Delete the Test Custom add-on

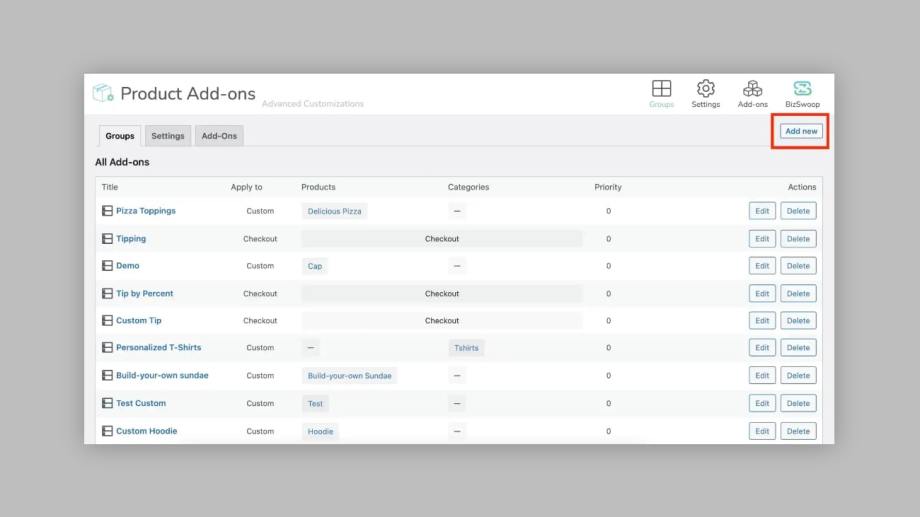coord(798,403)
